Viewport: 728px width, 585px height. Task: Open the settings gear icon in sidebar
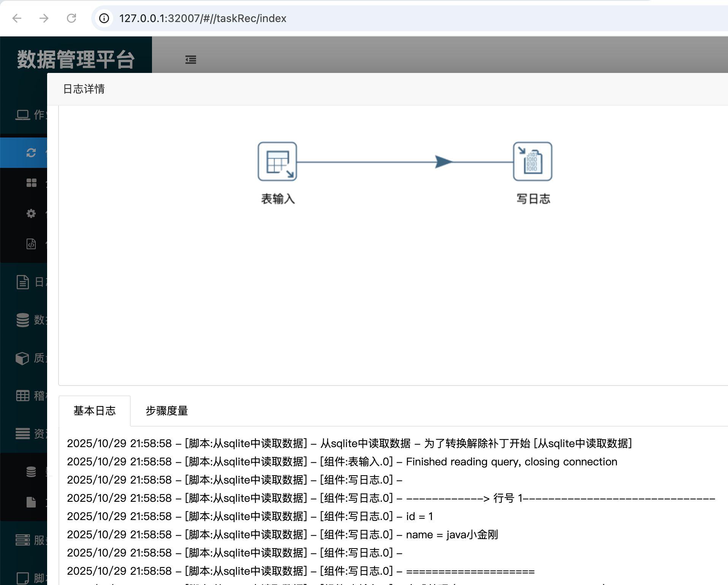coord(31,213)
